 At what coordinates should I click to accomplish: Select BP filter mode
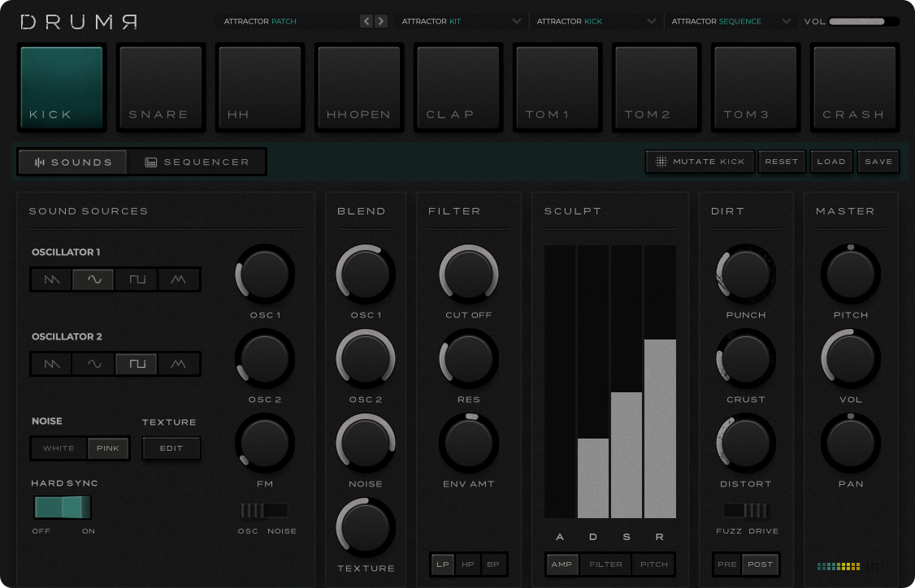click(494, 564)
